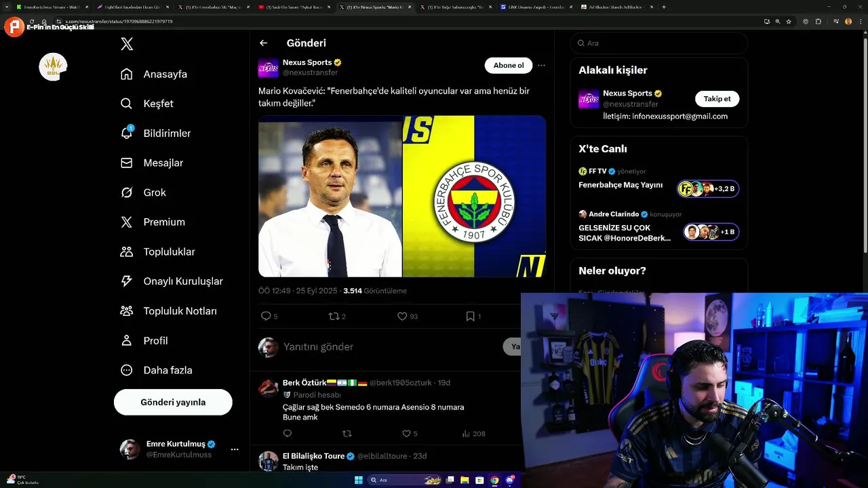Open the Nexus Sports profile avatar in post
868x488 pixels.
[x=269, y=68]
